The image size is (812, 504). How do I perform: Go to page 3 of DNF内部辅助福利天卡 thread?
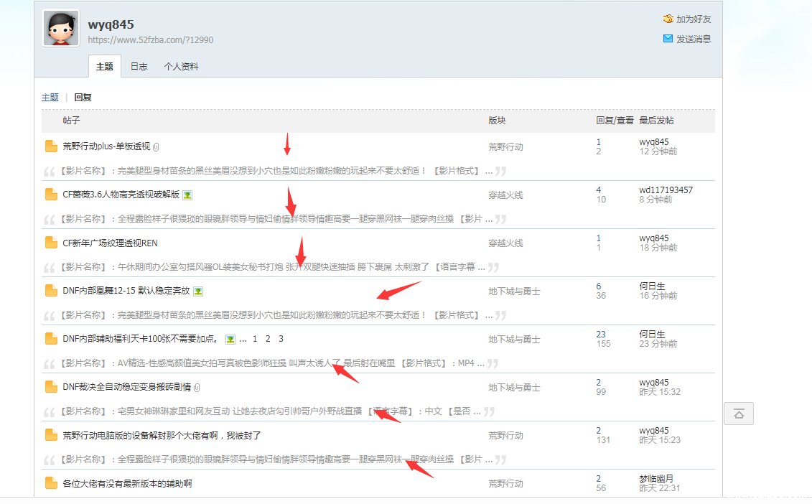[281, 339]
